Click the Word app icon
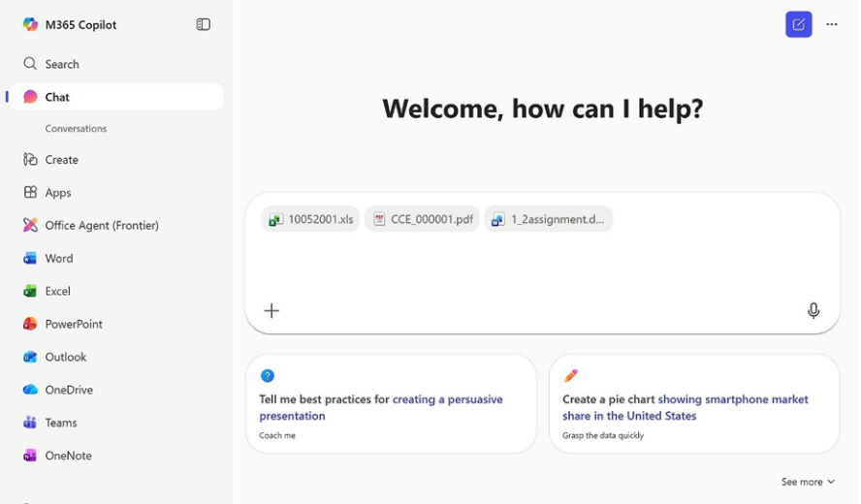 tap(30, 258)
